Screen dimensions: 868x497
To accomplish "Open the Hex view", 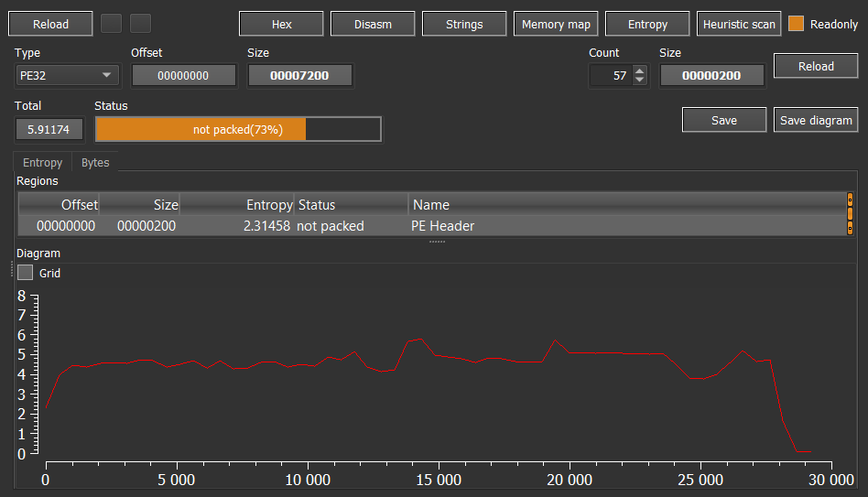I will (x=281, y=24).
